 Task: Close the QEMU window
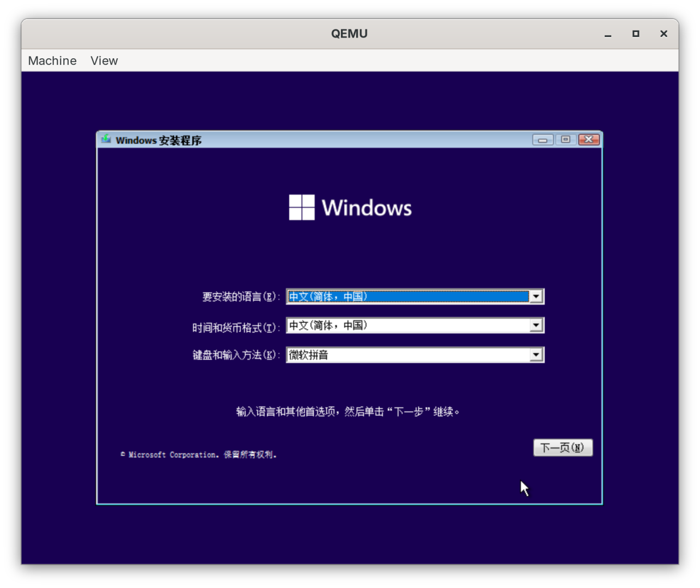coord(664,34)
